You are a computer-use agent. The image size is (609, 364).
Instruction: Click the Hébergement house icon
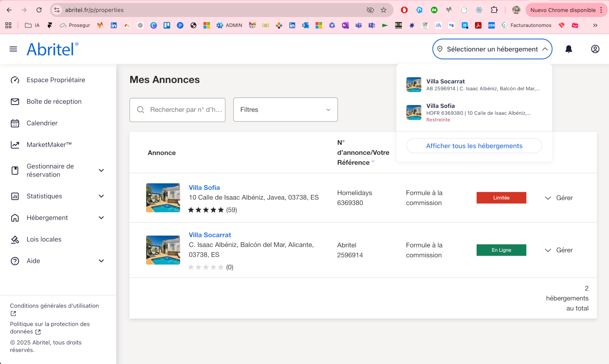[x=15, y=218]
